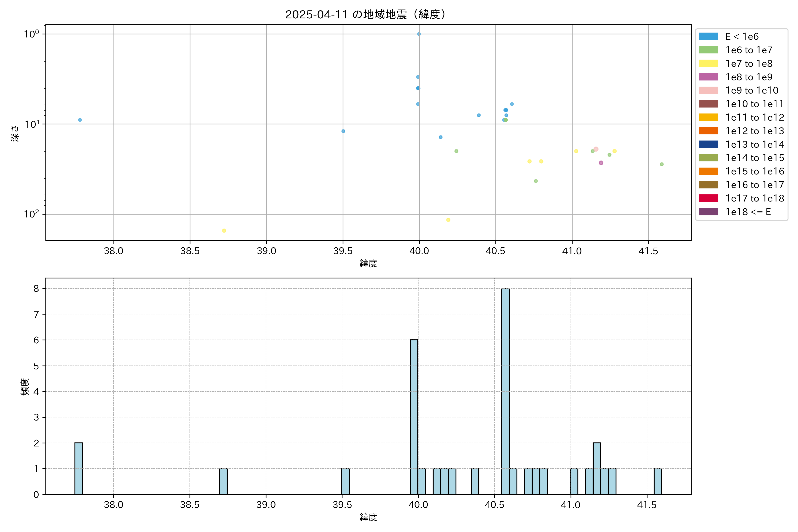Click the yellow 1e7 to 1e8 legend swatch

(x=708, y=63)
